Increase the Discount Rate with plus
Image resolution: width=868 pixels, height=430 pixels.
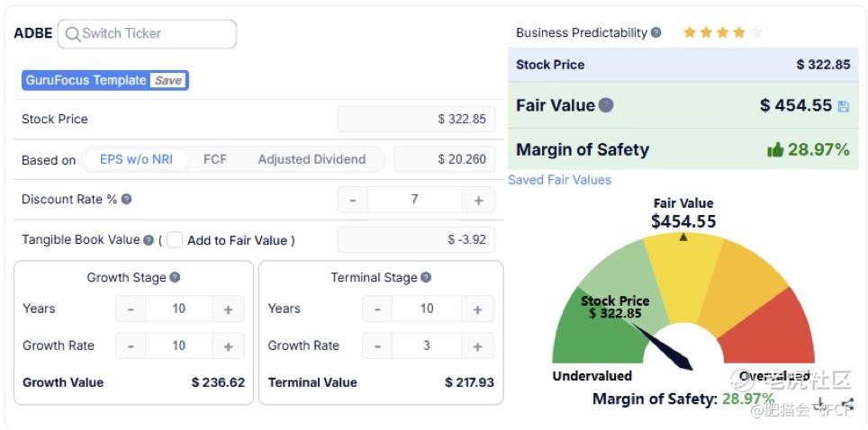click(x=478, y=200)
